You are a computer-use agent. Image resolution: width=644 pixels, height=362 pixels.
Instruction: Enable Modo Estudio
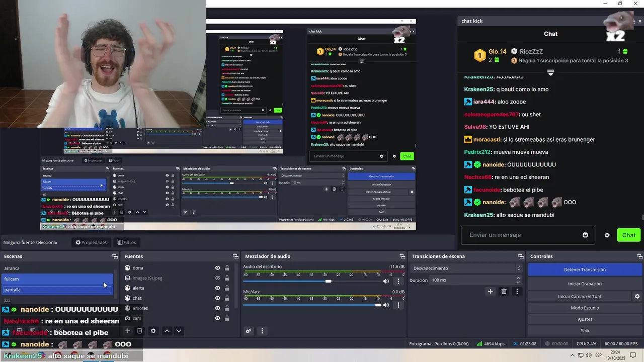pos(585,308)
